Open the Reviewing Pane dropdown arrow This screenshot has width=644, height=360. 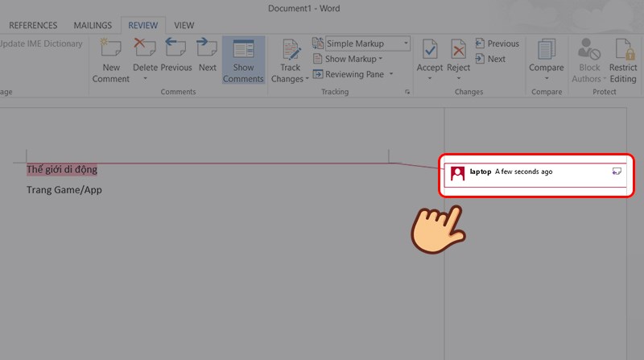click(x=391, y=74)
